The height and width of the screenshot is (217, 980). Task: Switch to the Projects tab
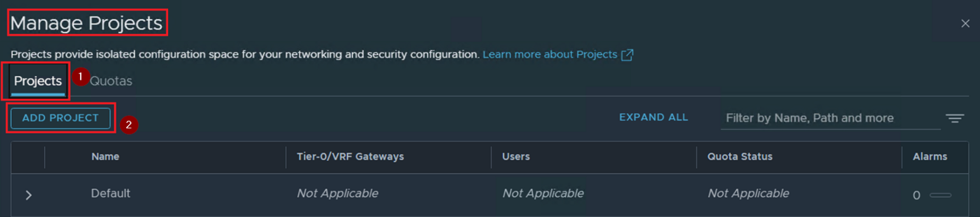(38, 81)
